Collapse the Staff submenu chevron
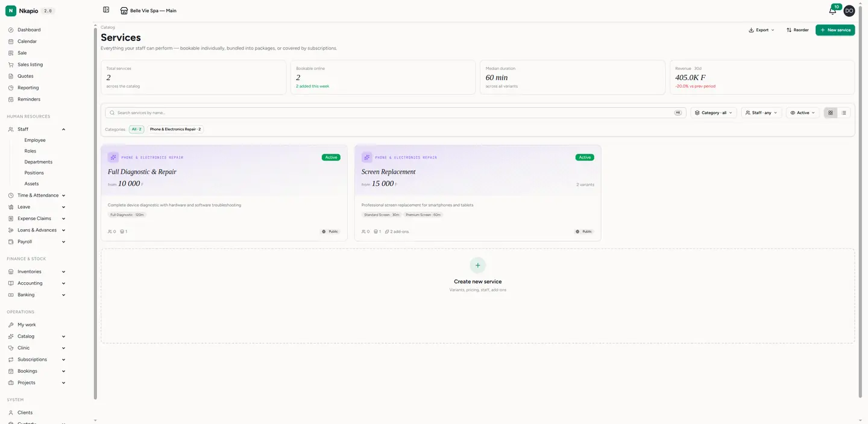 [63, 129]
